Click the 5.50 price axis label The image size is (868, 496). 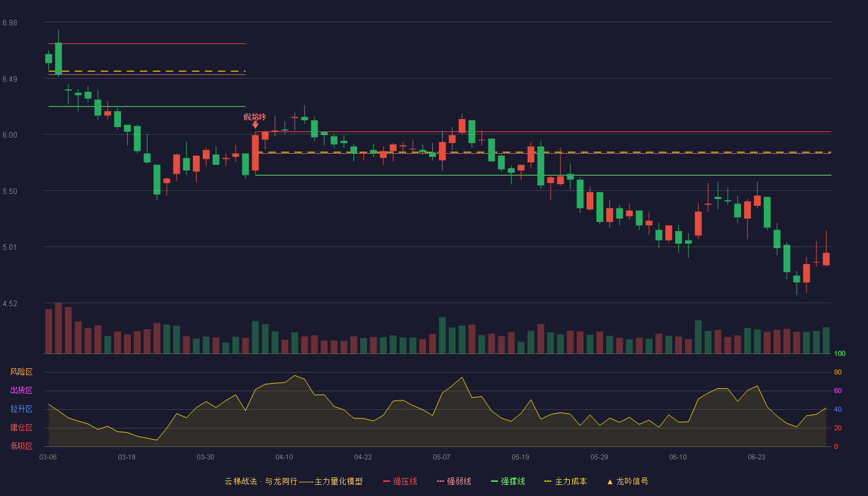[10, 192]
